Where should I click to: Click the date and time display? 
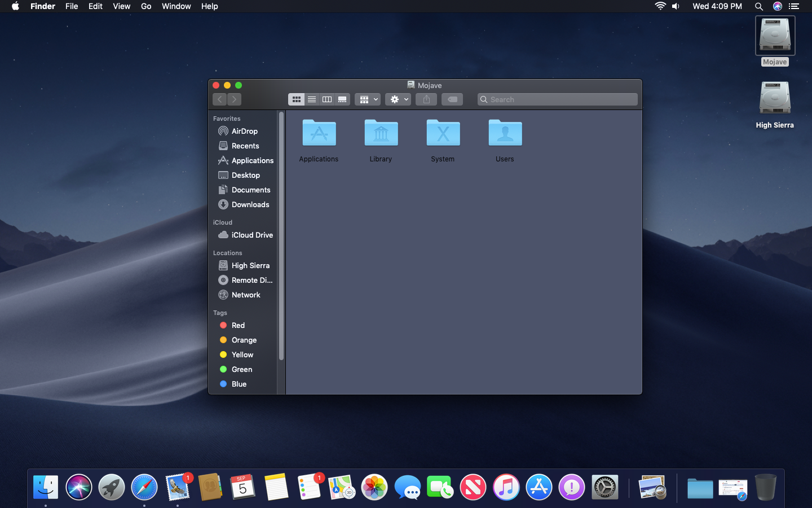tap(717, 6)
